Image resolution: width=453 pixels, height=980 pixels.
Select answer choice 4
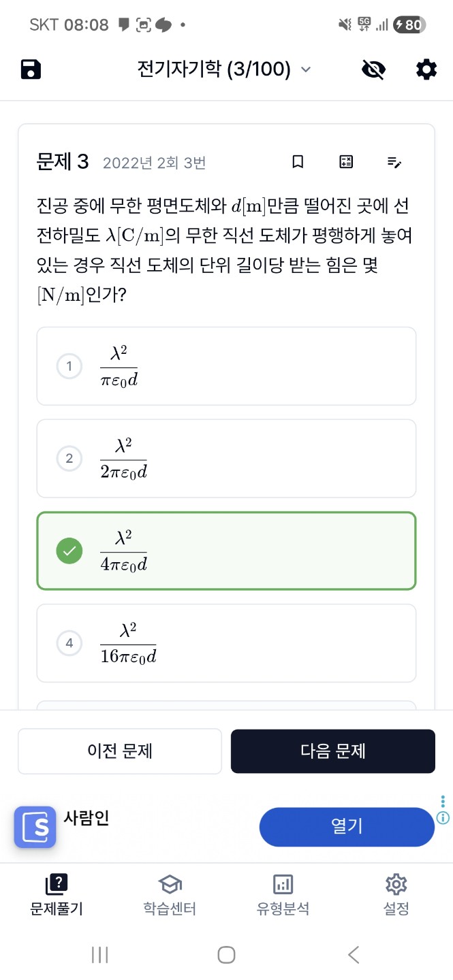(226, 642)
